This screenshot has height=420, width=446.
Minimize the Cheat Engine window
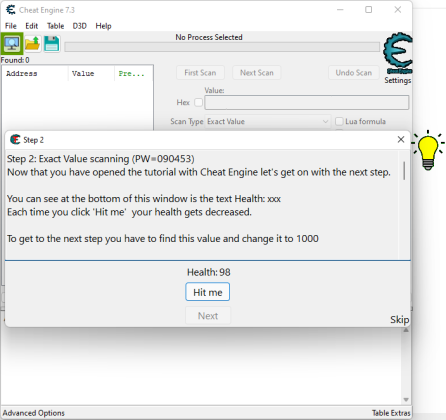(x=340, y=10)
